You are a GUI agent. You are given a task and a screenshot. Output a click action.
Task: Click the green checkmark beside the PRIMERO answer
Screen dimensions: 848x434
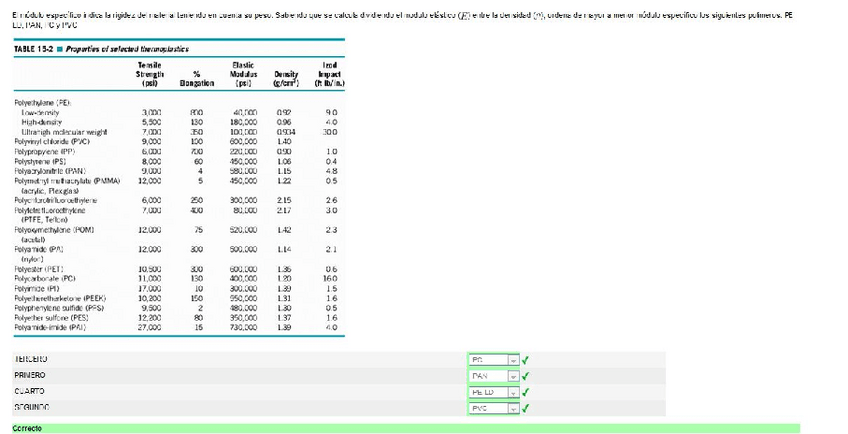point(526,375)
